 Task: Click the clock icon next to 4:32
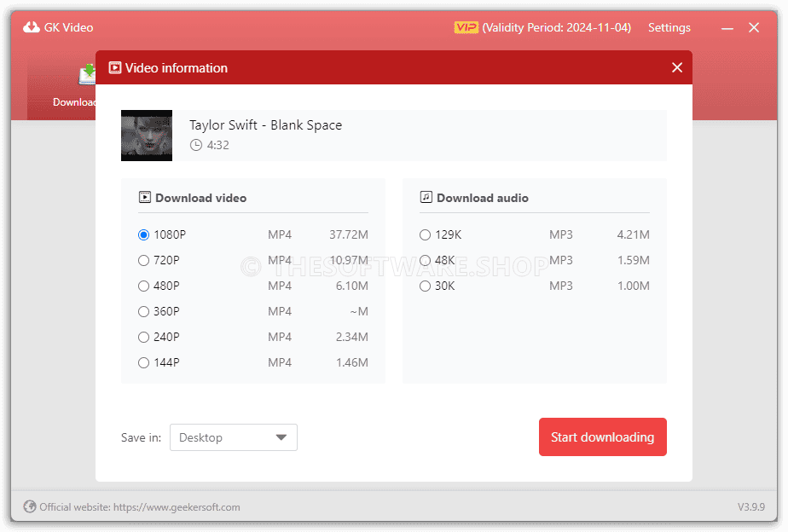point(196,145)
